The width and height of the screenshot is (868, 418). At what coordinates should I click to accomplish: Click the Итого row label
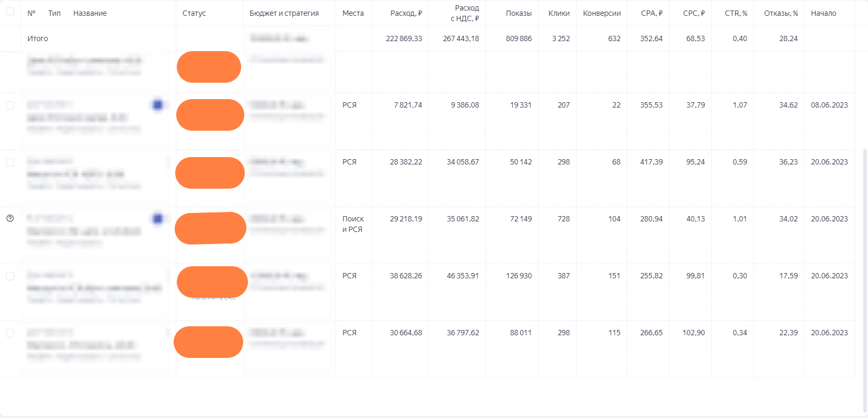tap(37, 38)
